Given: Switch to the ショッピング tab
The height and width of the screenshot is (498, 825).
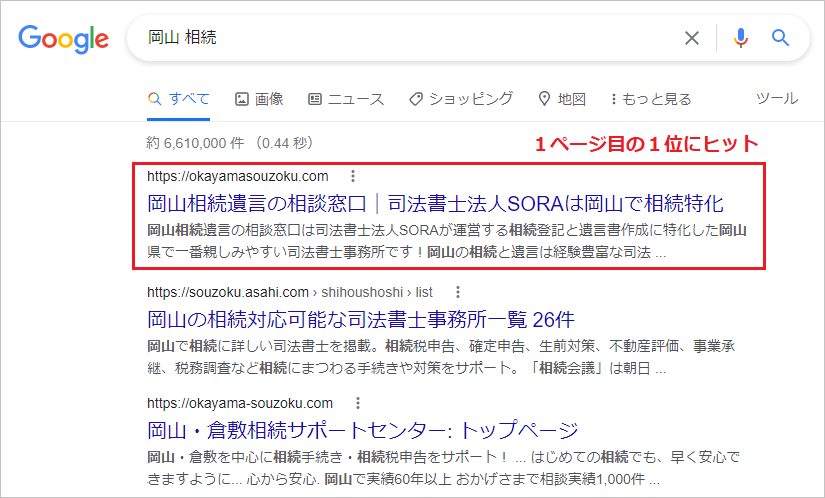Looking at the screenshot, I should 460,99.
